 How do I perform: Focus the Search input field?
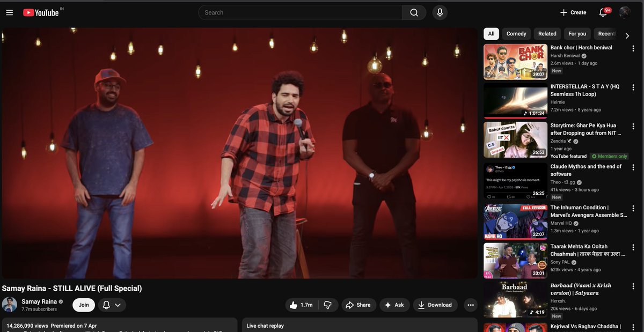coord(301,12)
